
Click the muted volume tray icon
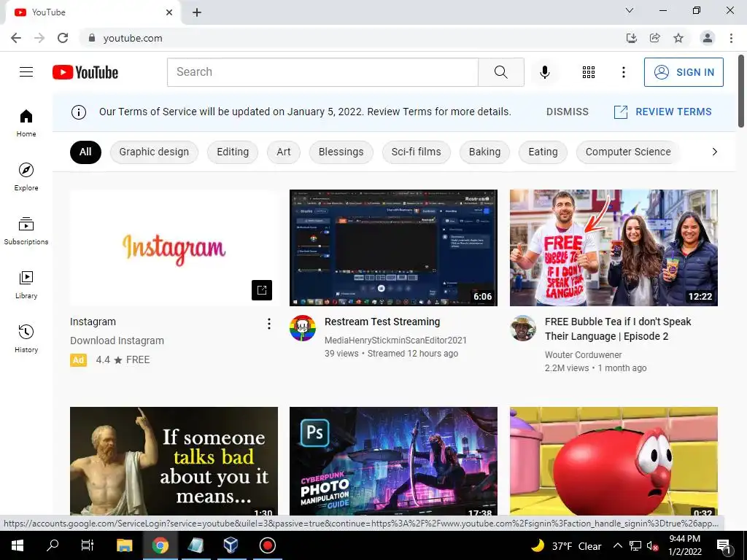[x=652, y=545]
